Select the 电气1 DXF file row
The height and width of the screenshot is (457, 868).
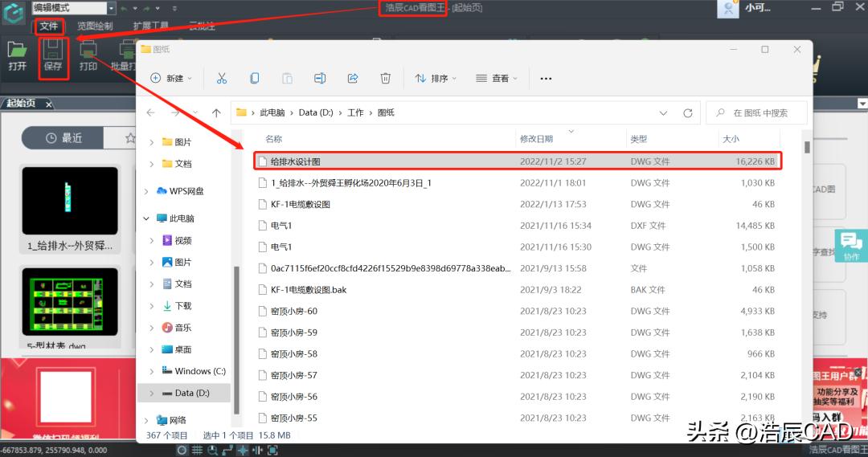pos(517,226)
